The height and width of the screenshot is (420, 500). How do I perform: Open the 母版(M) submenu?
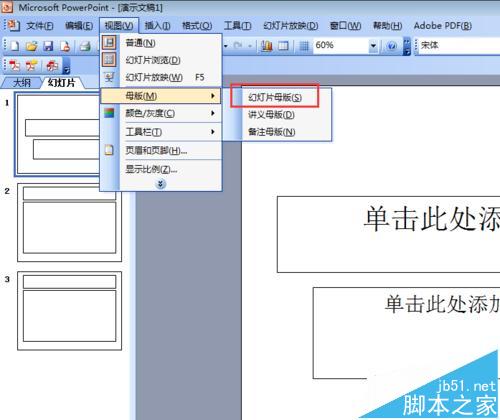[x=161, y=96]
